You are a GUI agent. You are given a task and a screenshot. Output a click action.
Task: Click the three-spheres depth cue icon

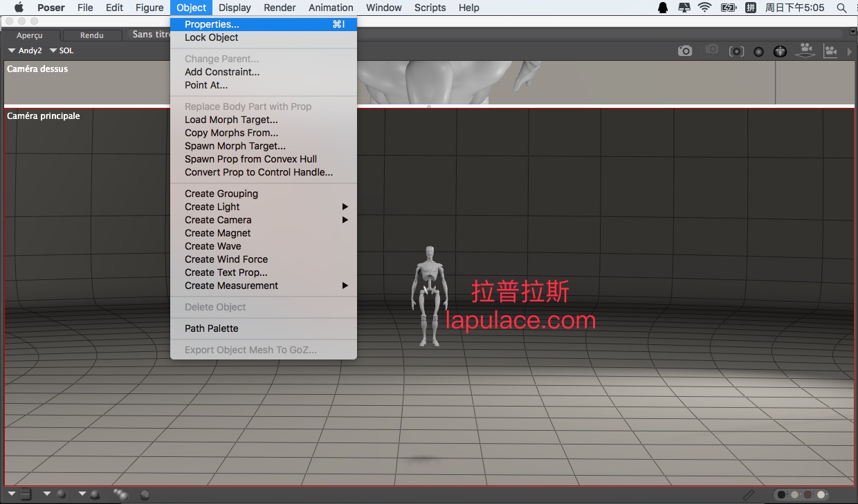pos(121,494)
